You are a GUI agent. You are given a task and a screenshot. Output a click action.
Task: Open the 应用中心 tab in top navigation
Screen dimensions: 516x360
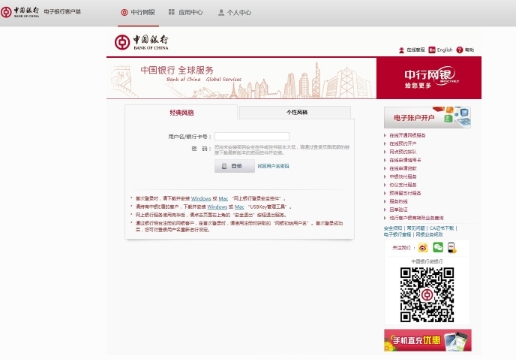pos(186,12)
